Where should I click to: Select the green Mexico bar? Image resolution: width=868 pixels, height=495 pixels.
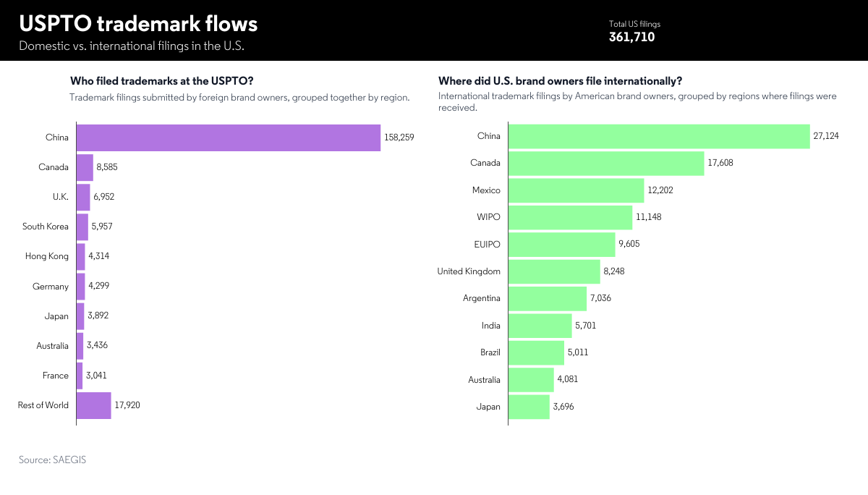[x=576, y=190]
